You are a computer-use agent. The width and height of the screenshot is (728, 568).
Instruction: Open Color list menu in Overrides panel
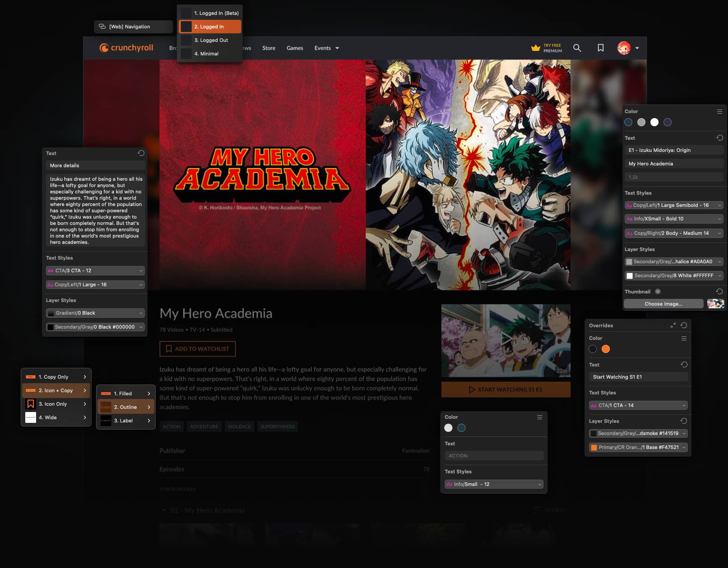pyautogui.click(x=684, y=338)
